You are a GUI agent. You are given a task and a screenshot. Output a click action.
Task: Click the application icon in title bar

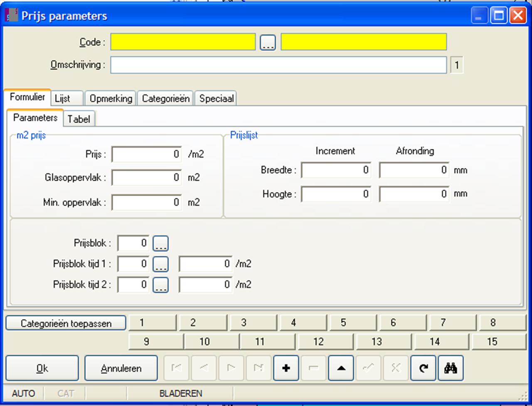click(x=11, y=16)
